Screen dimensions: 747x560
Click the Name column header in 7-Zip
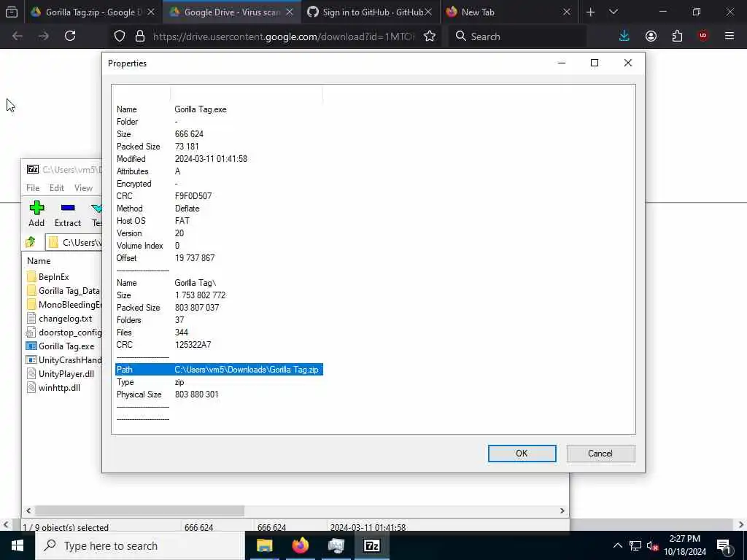(39, 261)
